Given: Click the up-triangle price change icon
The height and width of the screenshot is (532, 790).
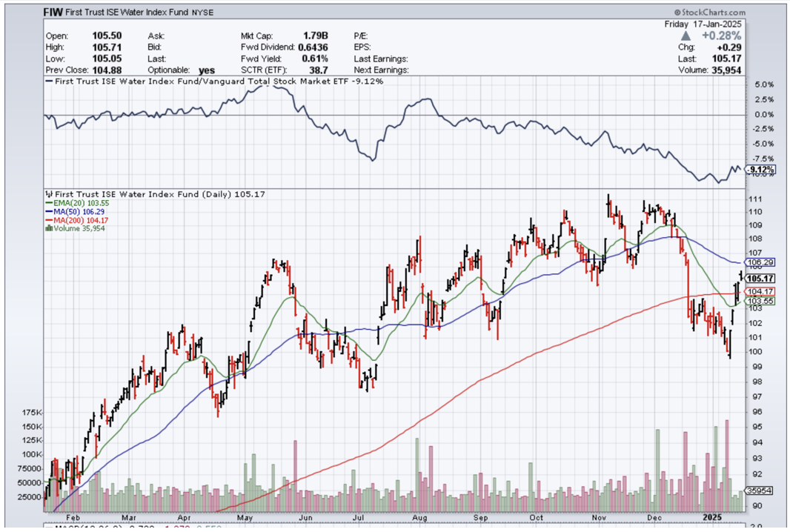Looking at the screenshot, I should tap(688, 36).
